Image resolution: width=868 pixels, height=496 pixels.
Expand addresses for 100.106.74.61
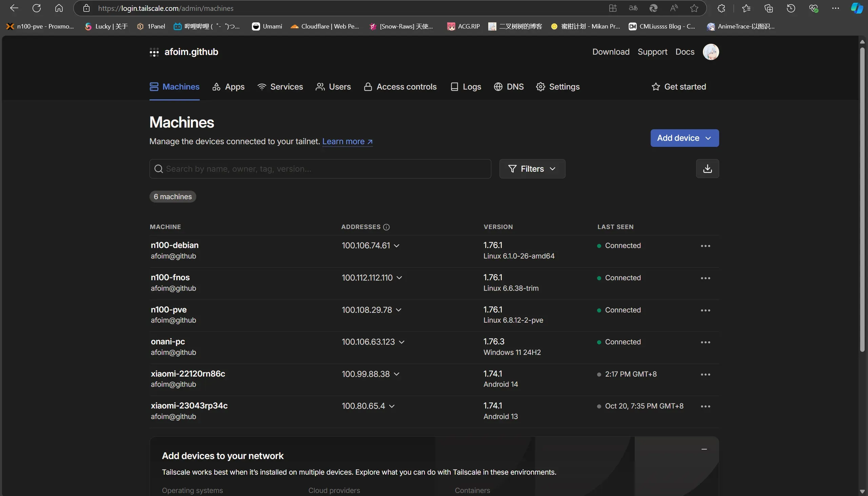397,246
